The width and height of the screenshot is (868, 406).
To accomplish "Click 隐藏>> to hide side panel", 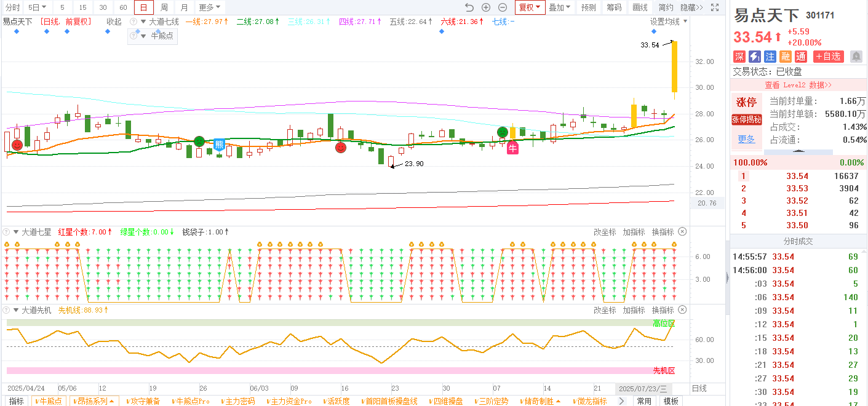I will [x=691, y=7].
